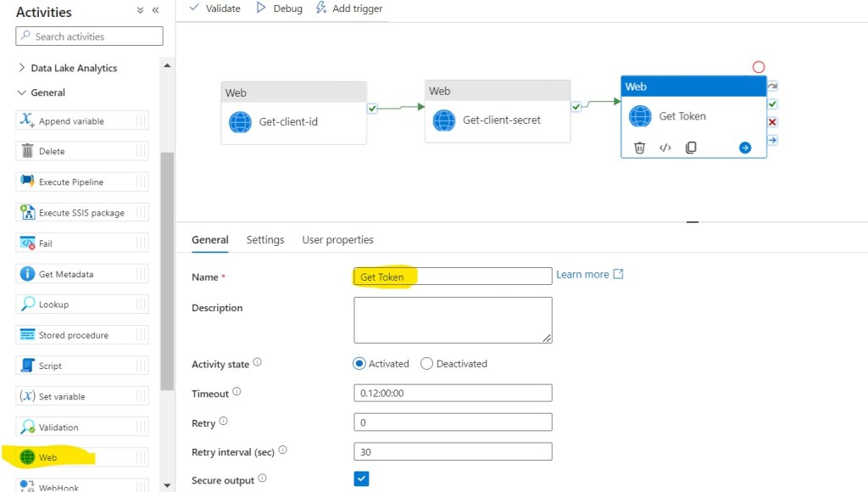Screen dimensions: 868x492
Task: Open code view of Get Token activity
Action: [x=665, y=148]
